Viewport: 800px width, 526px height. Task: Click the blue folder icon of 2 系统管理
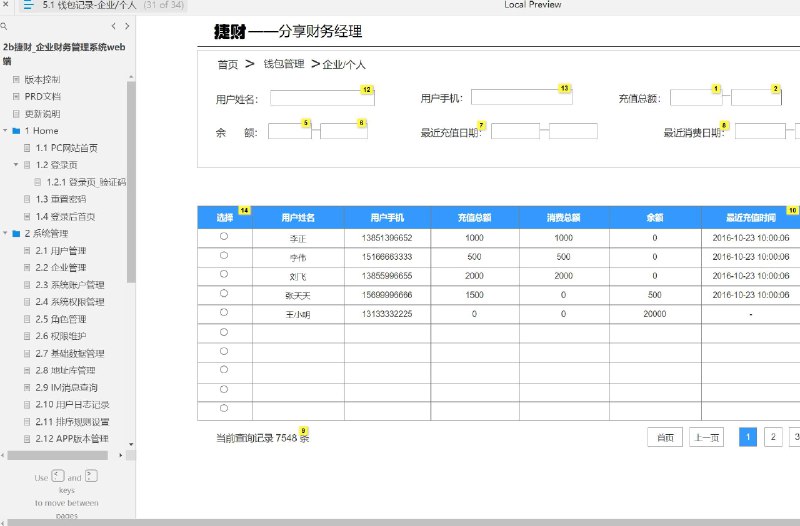tap(16, 234)
